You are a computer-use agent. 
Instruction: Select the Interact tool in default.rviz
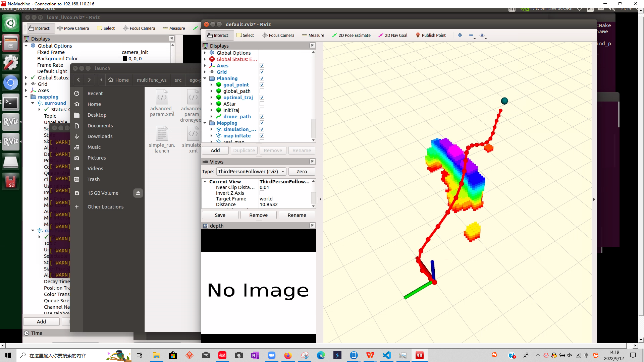pos(218,35)
